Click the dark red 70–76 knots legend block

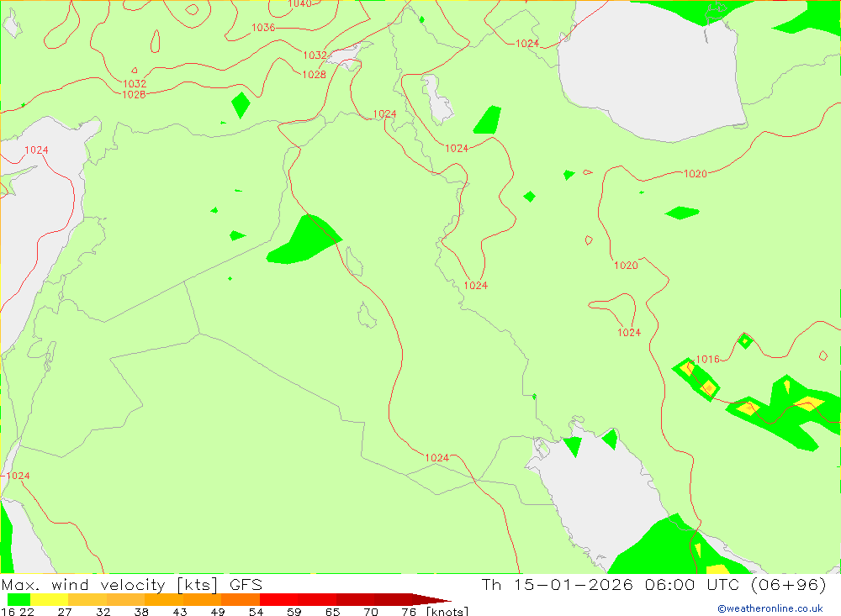pos(394,599)
